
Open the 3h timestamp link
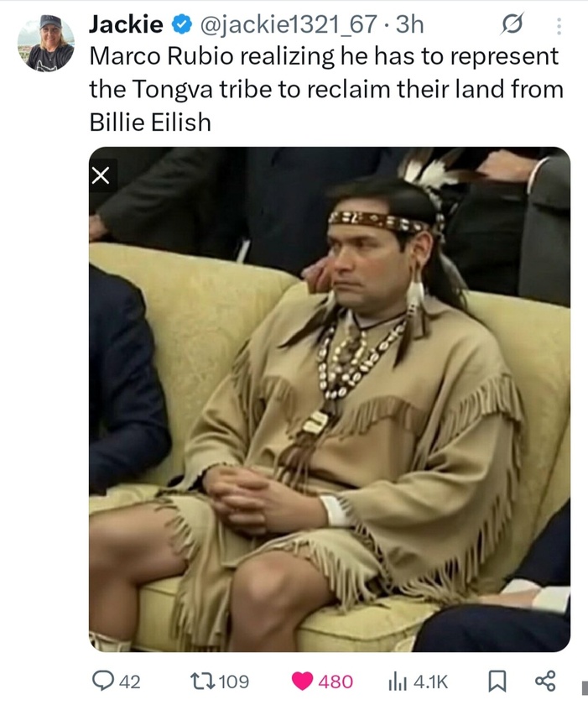pyautogui.click(x=409, y=24)
